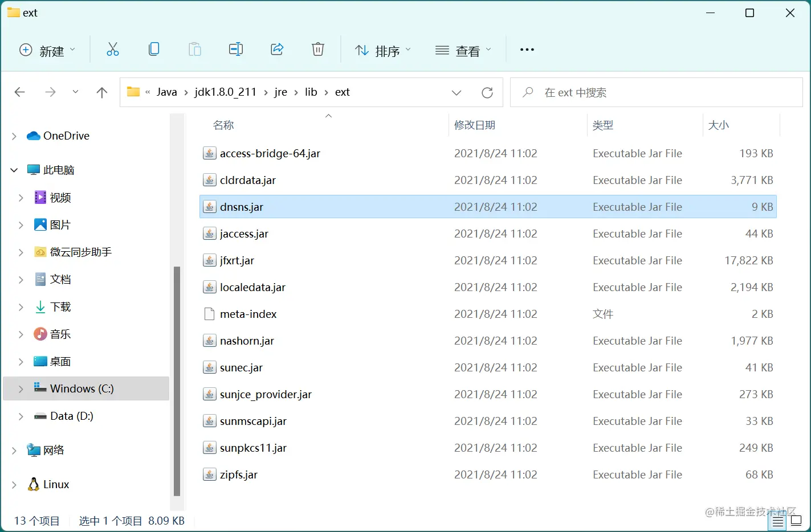Click the 音乐 music icon in sidebar
Viewport: 811px width, 532px height.
[x=40, y=334]
